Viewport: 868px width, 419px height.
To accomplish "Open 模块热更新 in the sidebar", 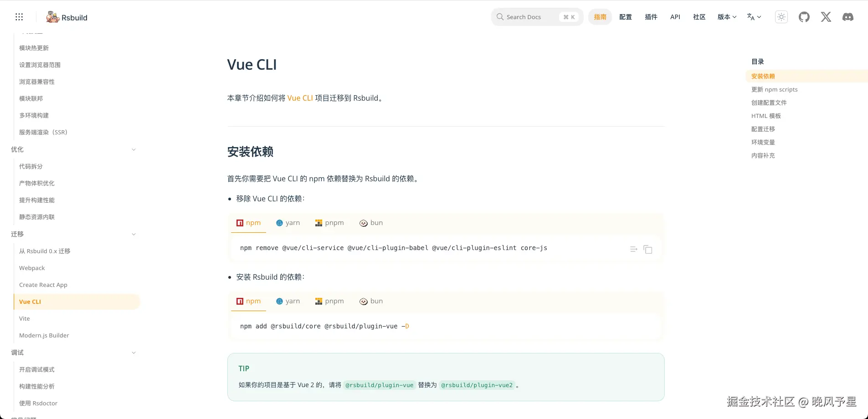I will [34, 48].
